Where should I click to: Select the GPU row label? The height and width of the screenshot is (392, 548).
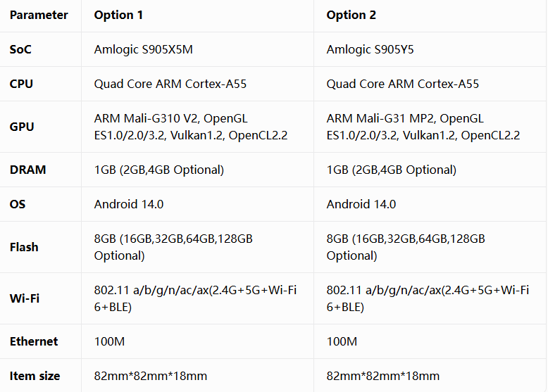[22, 127]
